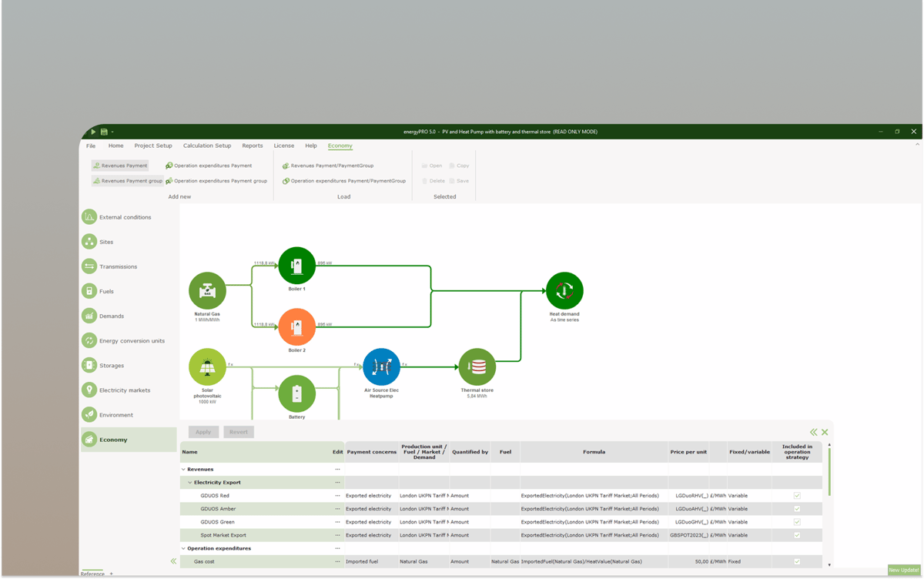Image resolution: width=924 pixels, height=579 pixels.
Task: Switch to the Calculation Setup tab
Action: (207, 146)
